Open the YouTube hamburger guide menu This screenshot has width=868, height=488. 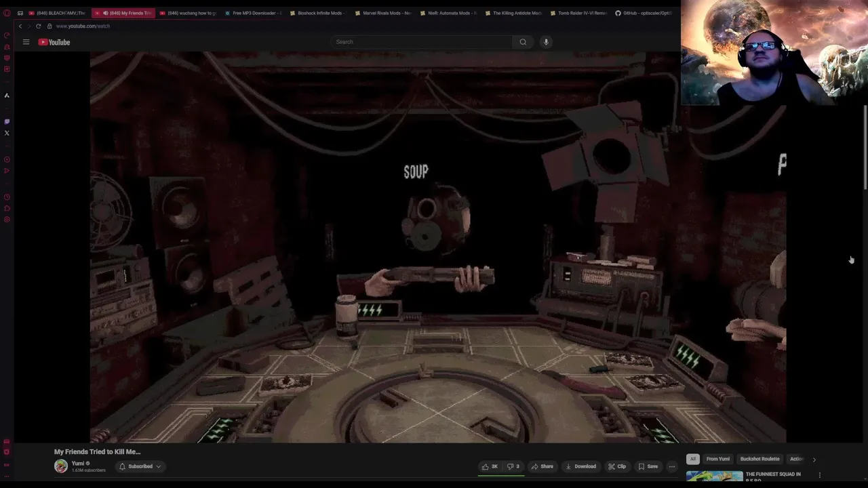click(26, 42)
